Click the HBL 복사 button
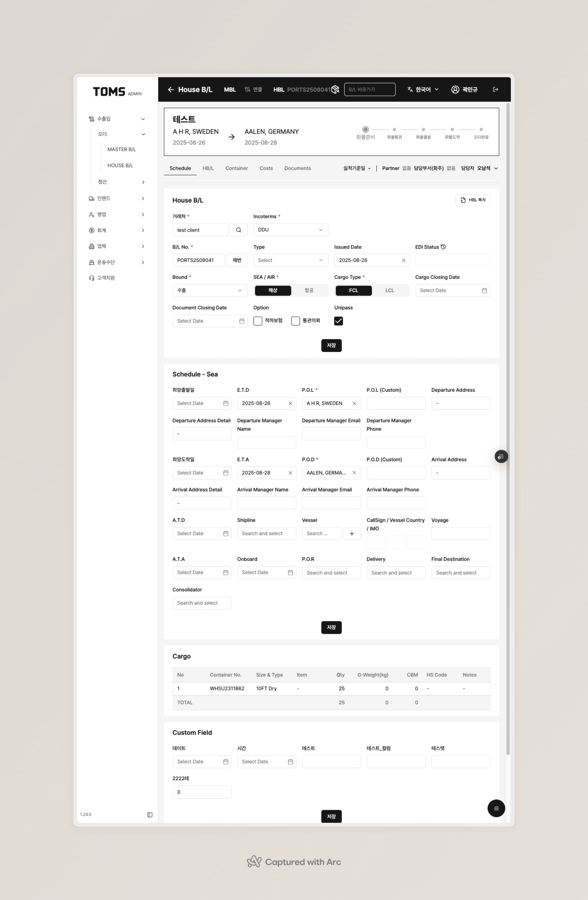The image size is (588, 900). [473, 200]
